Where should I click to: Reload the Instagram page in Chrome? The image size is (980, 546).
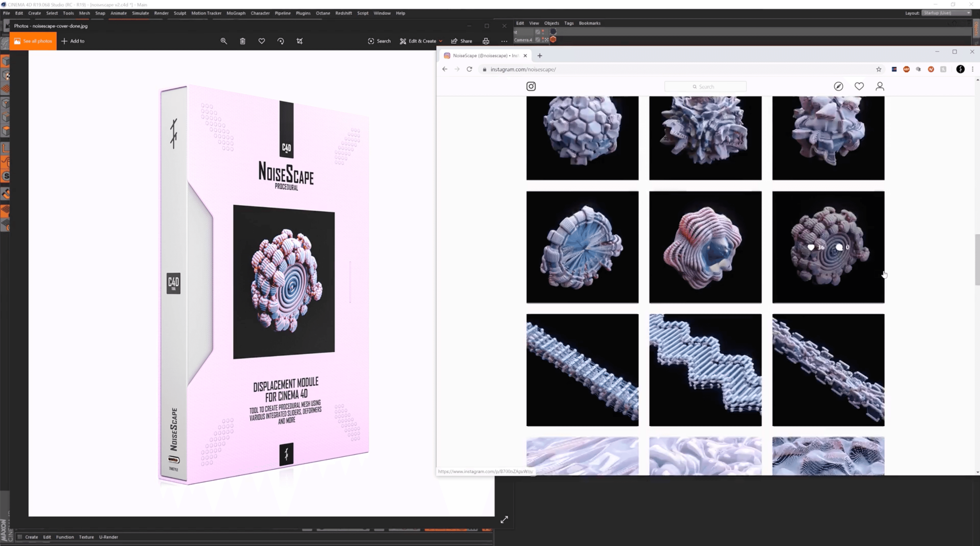(469, 69)
